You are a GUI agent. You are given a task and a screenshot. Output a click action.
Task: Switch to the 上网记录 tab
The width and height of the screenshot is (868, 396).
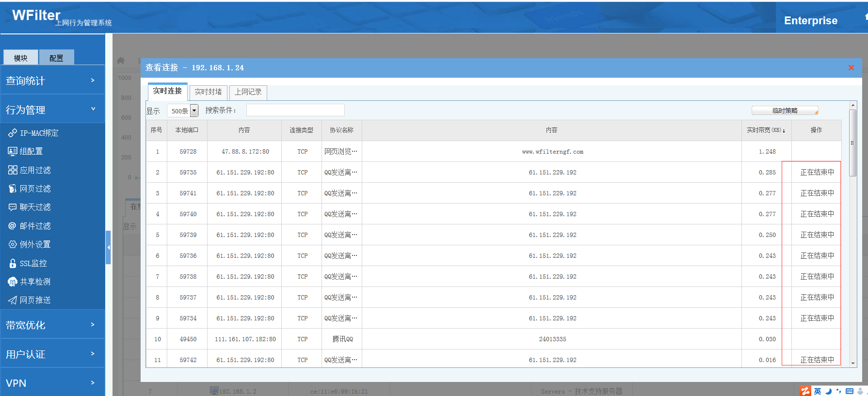(x=248, y=92)
